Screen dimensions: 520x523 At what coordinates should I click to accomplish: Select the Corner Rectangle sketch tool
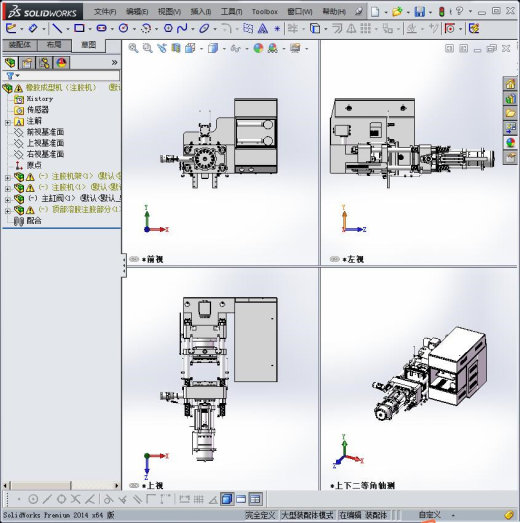click(79, 28)
